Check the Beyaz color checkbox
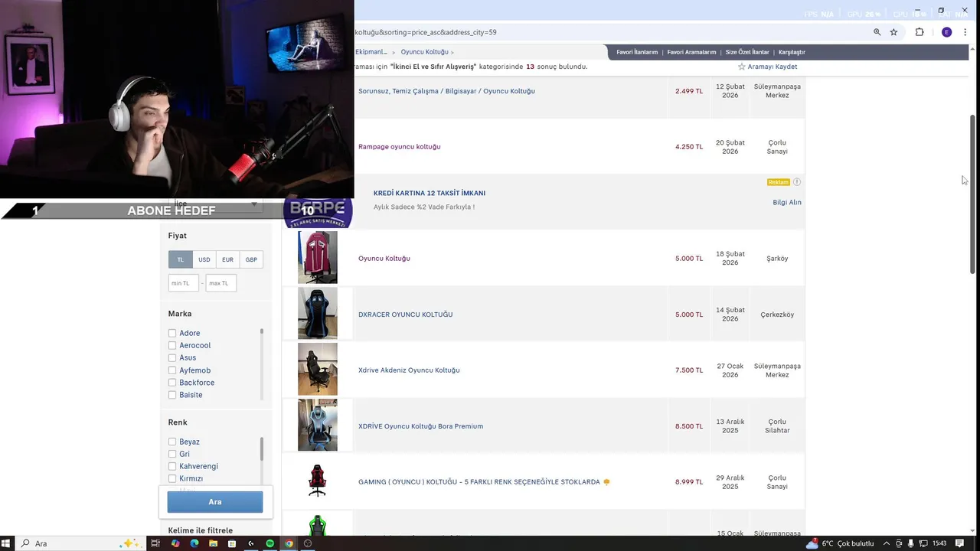Image resolution: width=980 pixels, height=551 pixels. 172,442
